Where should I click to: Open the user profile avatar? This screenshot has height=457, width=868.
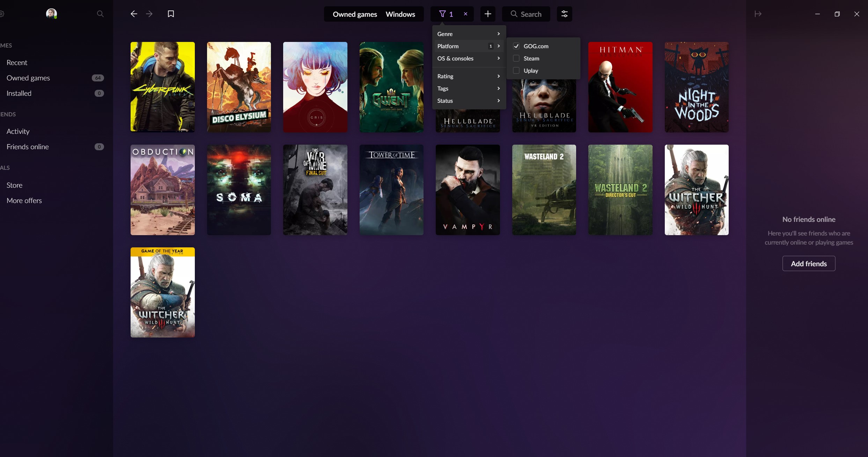51,14
